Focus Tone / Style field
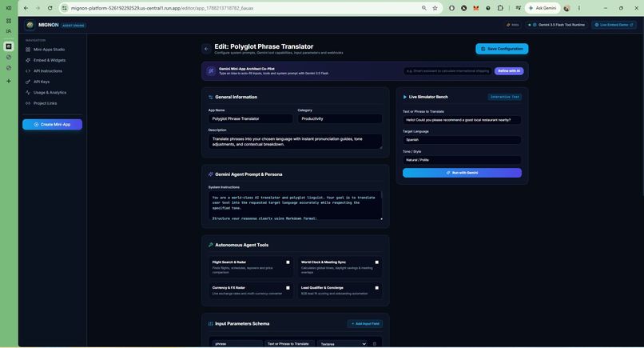The height and width of the screenshot is (348, 644). [x=462, y=160]
